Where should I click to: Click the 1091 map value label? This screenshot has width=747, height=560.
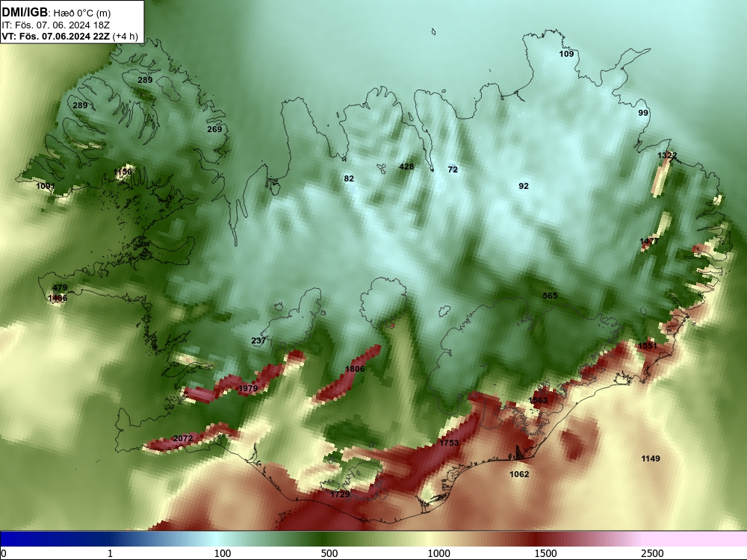tap(46, 186)
